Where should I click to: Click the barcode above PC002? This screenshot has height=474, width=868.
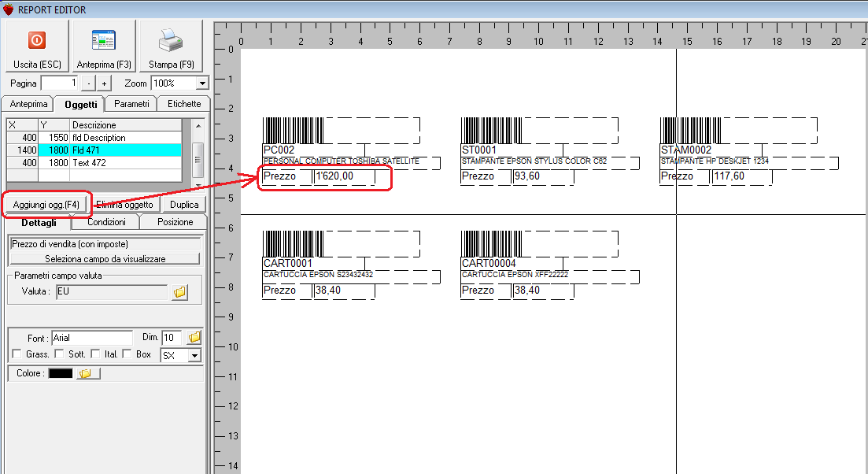(294, 131)
